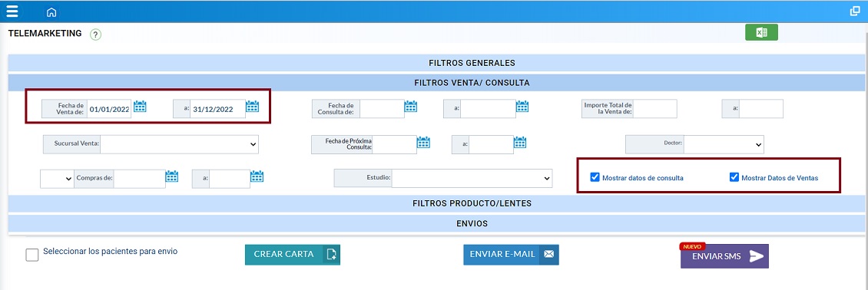This screenshot has width=868, height=290.
Task: Click the ENVIAR E-MAIL button
Action: click(x=511, y=255)
